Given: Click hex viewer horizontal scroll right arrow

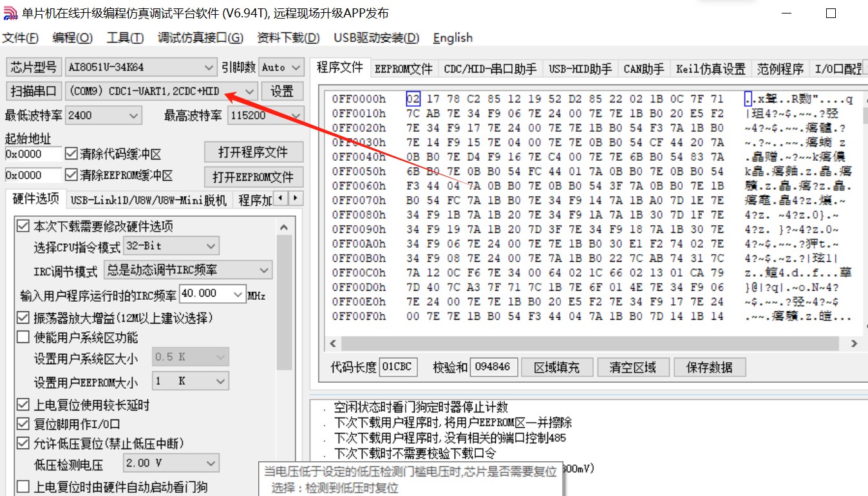Looking at the screenshot, I should (854, 344).
